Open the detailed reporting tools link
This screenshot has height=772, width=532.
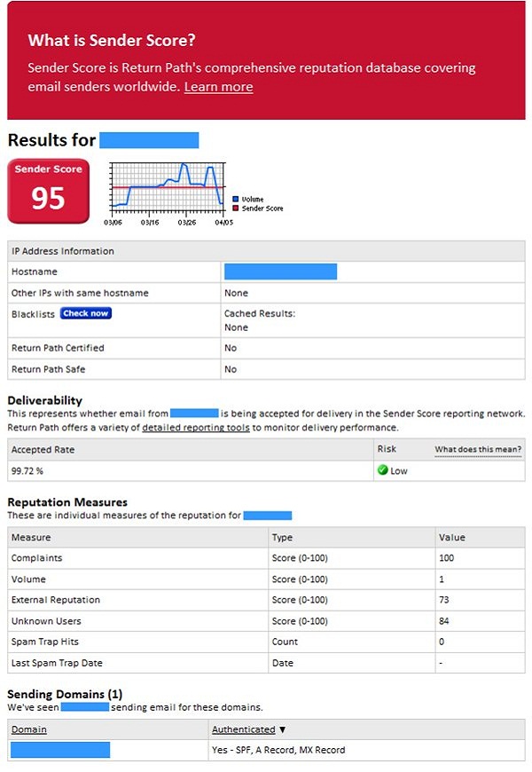pyautogui.click(x=196, y=428)
